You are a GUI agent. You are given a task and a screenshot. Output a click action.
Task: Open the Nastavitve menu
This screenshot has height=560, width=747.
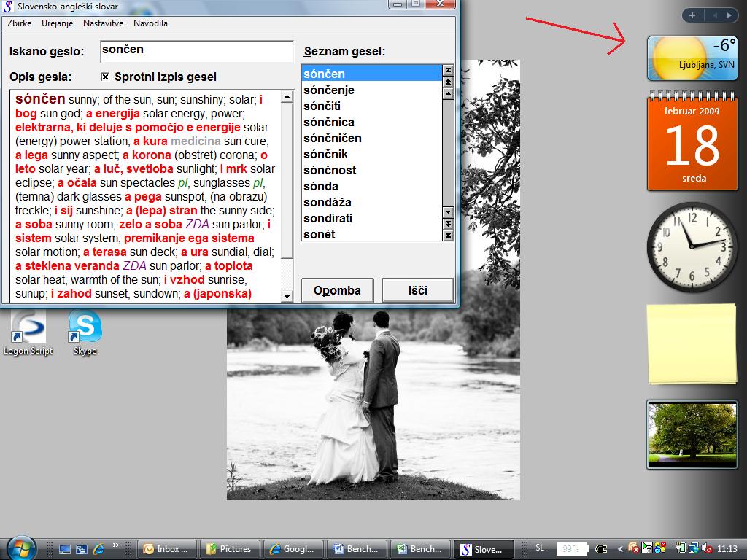(x=103, y=23)
